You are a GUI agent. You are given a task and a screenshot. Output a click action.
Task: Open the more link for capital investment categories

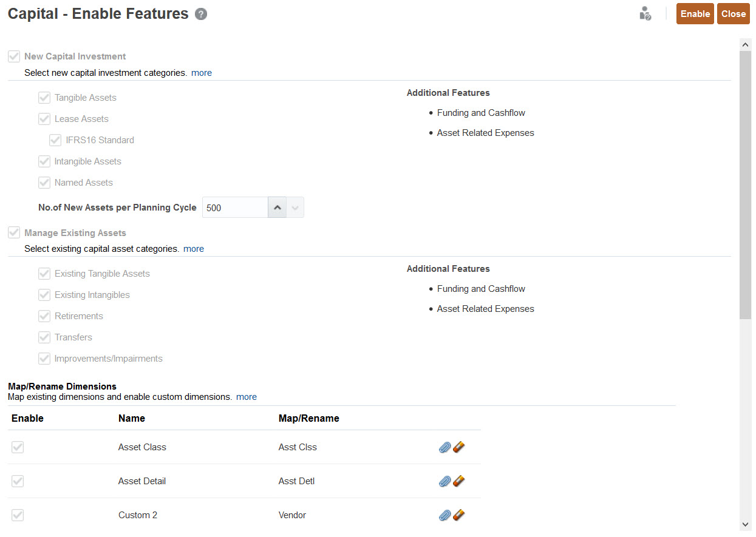[x=201, y=72]
